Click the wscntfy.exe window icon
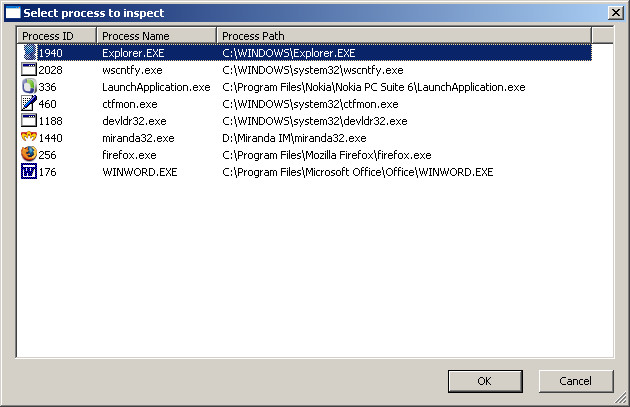 pyautogui.click(x=29, y=70)
